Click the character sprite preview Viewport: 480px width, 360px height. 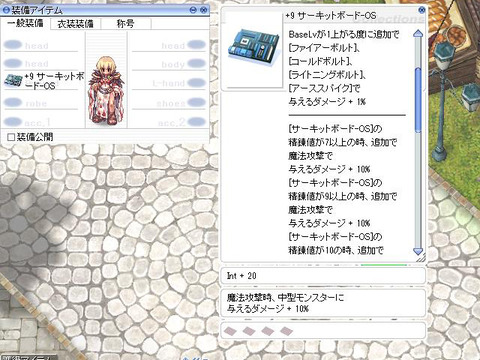click(x=106, y=90)
